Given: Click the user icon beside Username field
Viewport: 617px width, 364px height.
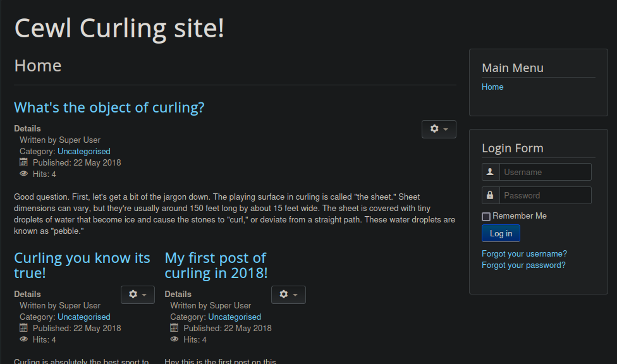Looking at the screenshot, I should point(491,172).
